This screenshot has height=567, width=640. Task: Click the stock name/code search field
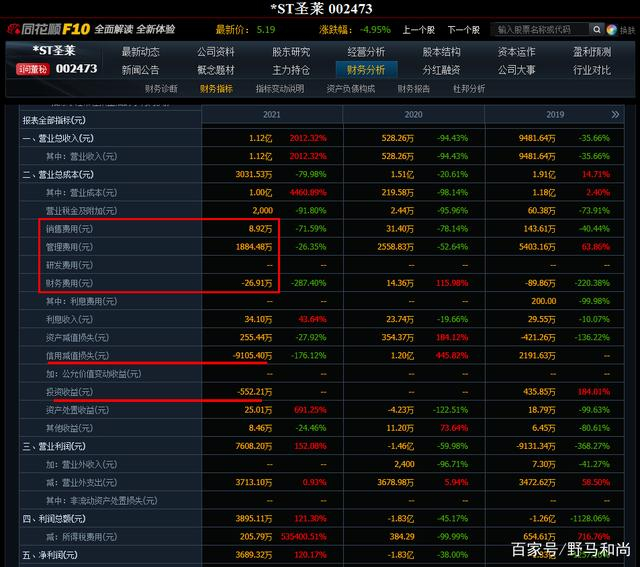tap(540, 30)
